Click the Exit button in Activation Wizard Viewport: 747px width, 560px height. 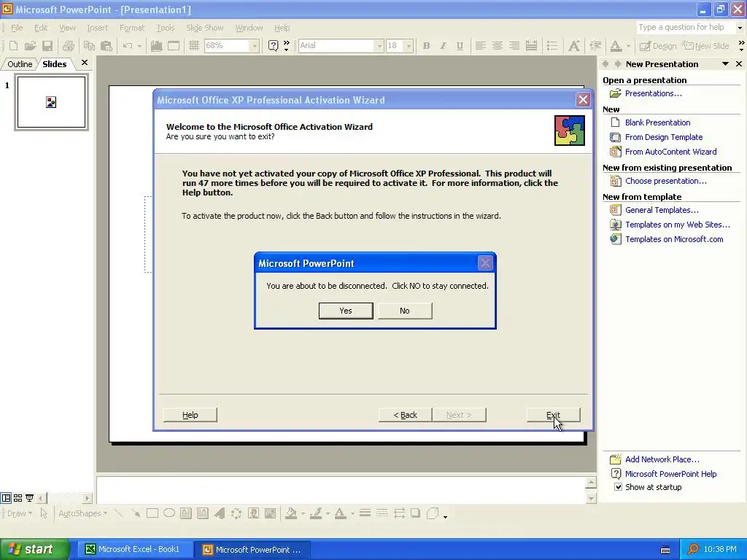[x=553, y=415]
